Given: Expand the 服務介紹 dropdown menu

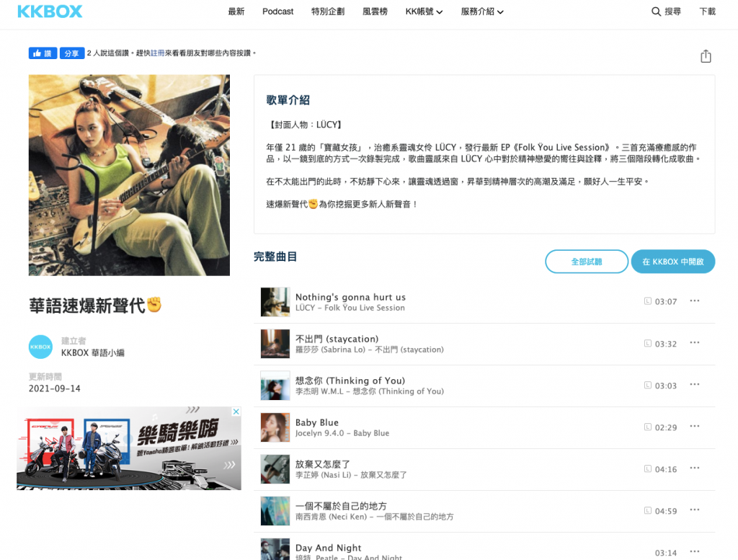Looking at the screenshot, I should [x=482, y=12].
